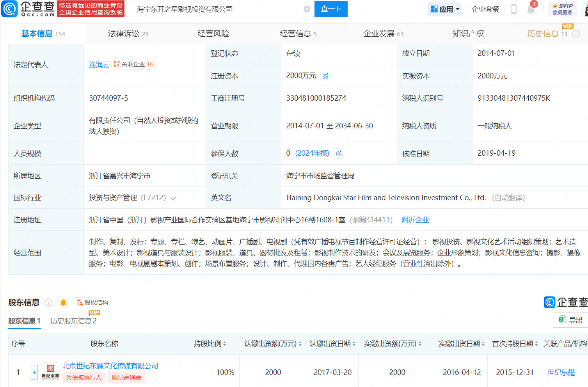588x387 pixels.
Task: Click tax ID 91330481307440975K
Action: click(514, 98)
